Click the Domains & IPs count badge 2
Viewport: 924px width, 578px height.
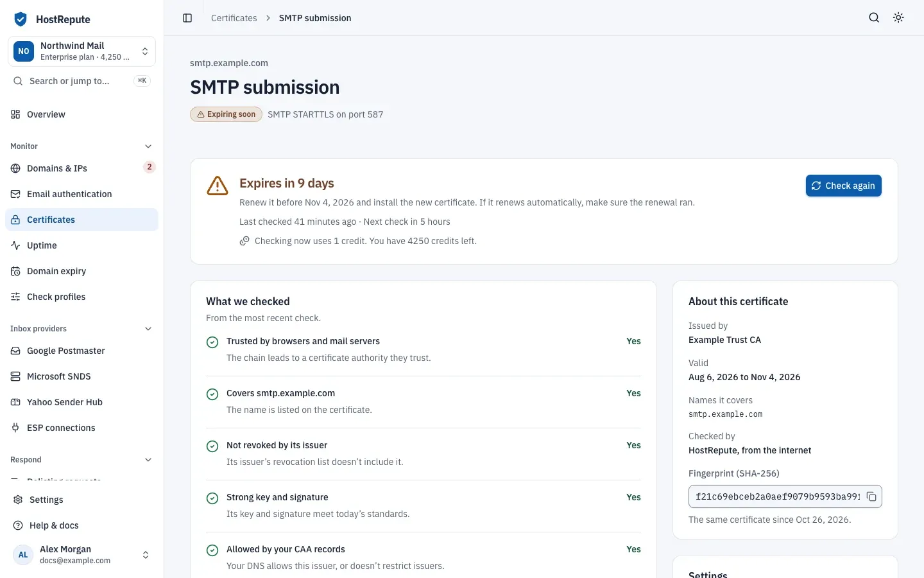tap(150, 167)
